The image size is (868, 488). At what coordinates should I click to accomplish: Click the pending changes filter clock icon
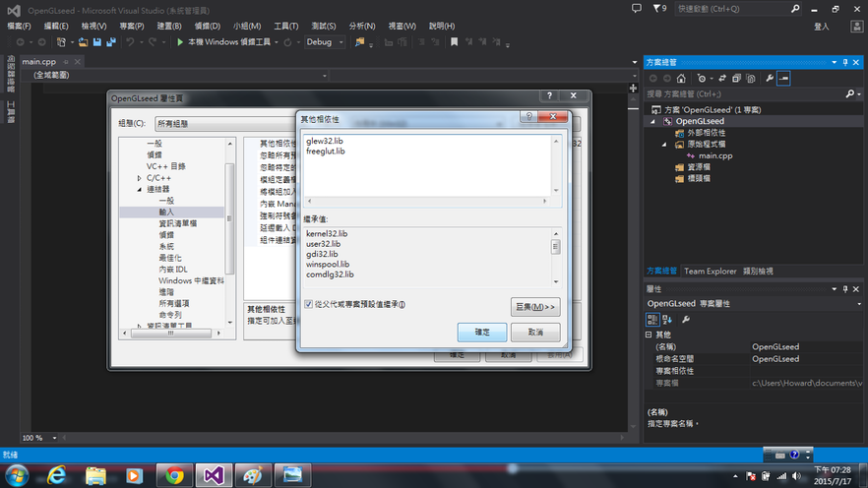[x=702, y=79]
